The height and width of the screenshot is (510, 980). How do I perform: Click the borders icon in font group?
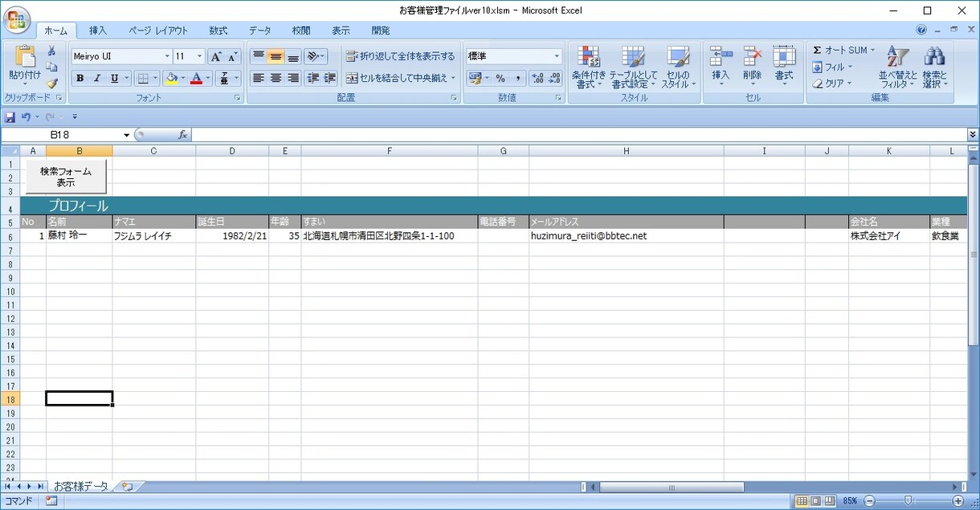[143, 78]
